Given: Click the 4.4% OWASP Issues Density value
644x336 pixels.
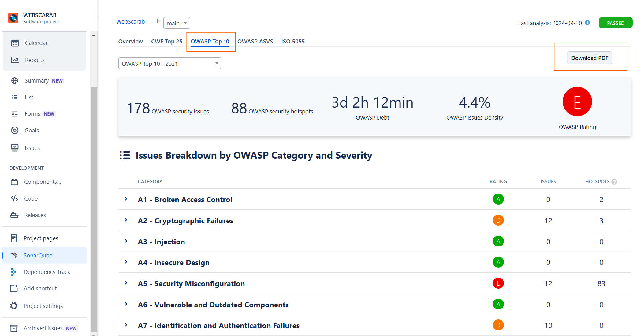Looking at the screenshot, I should point(475,102).
